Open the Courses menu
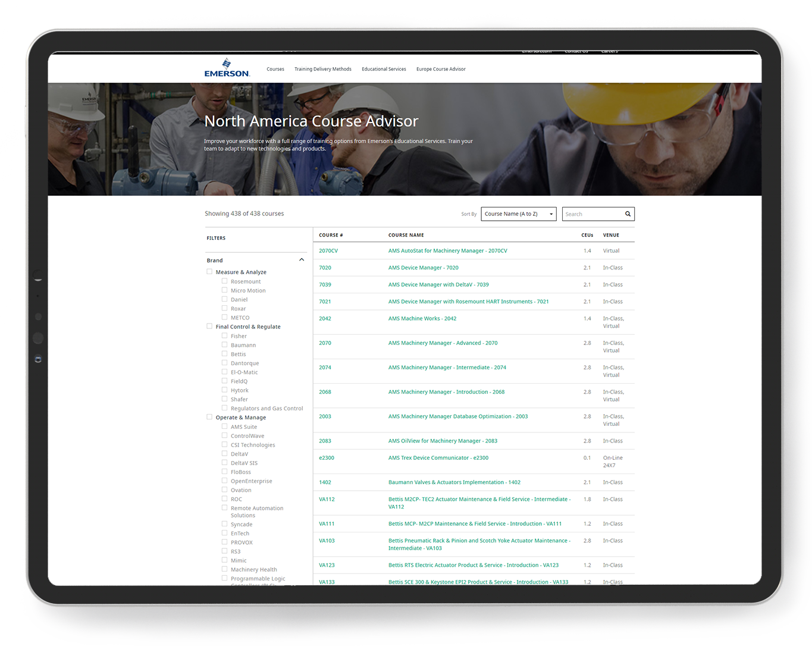The width and height of the screenshot is (812, 646). click(275, 70)
